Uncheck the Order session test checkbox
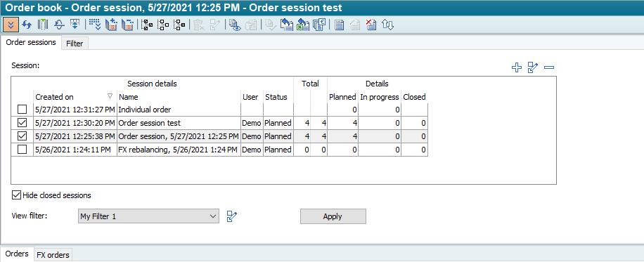Viewport: 644px width, 262px height. 22,123
